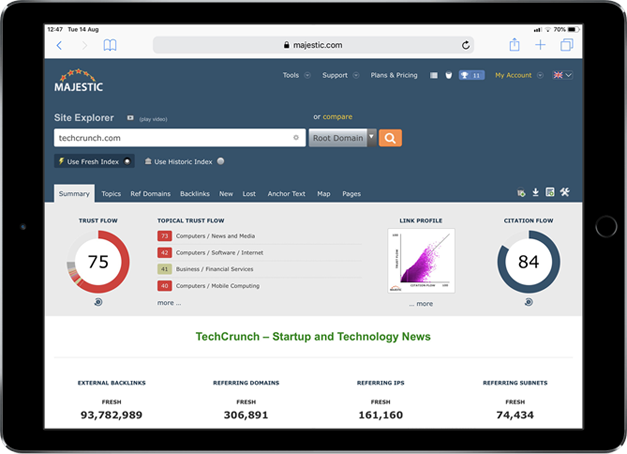
Task: Click the Computers / Software / Internet topic
Action: (220, 253)
